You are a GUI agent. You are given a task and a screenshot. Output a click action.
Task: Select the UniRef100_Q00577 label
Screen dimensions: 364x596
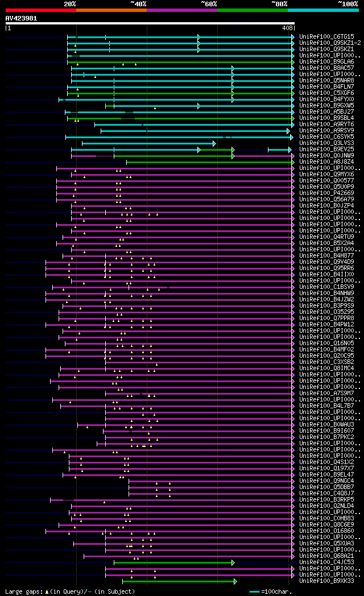pyautogui.click(x=326, y=180)
